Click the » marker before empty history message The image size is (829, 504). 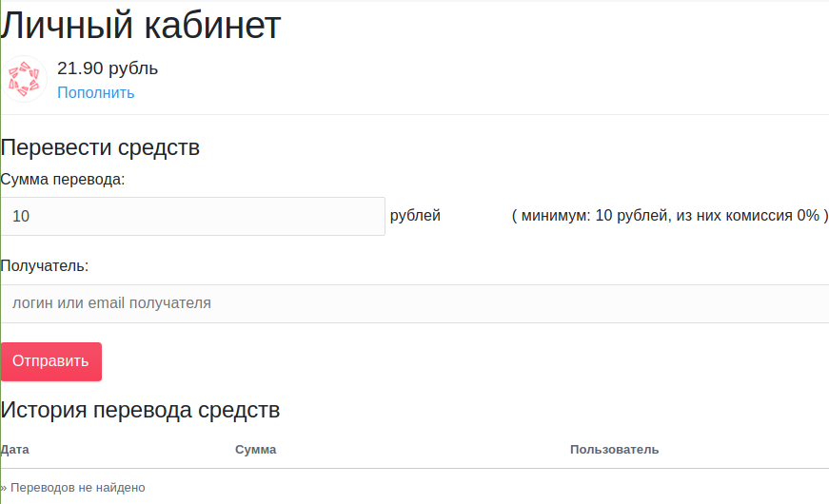(4, 488)
